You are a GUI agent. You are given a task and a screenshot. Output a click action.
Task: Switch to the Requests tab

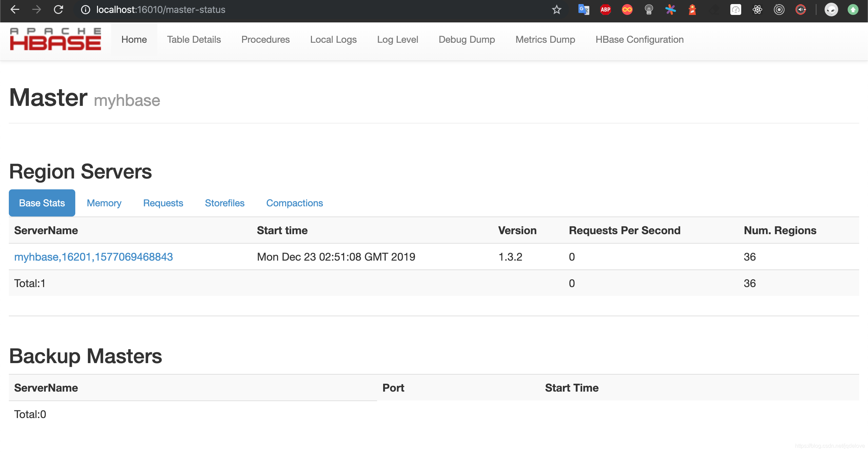(x=163, y=203)
